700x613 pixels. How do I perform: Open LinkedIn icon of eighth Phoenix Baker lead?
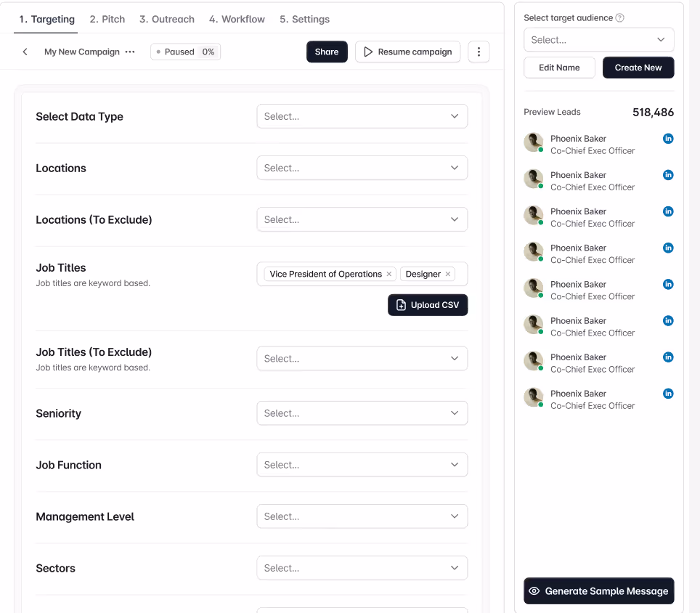[668, 394]
